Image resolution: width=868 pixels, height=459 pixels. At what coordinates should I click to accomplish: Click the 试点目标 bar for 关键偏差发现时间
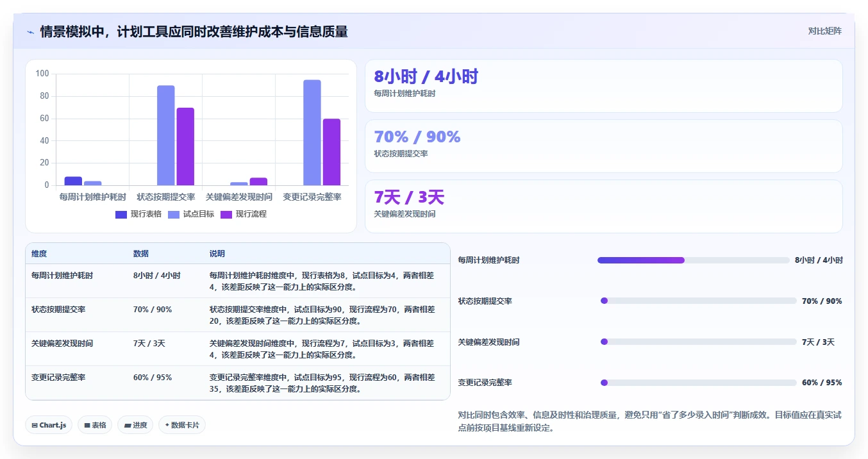click(x=239, y=183)
